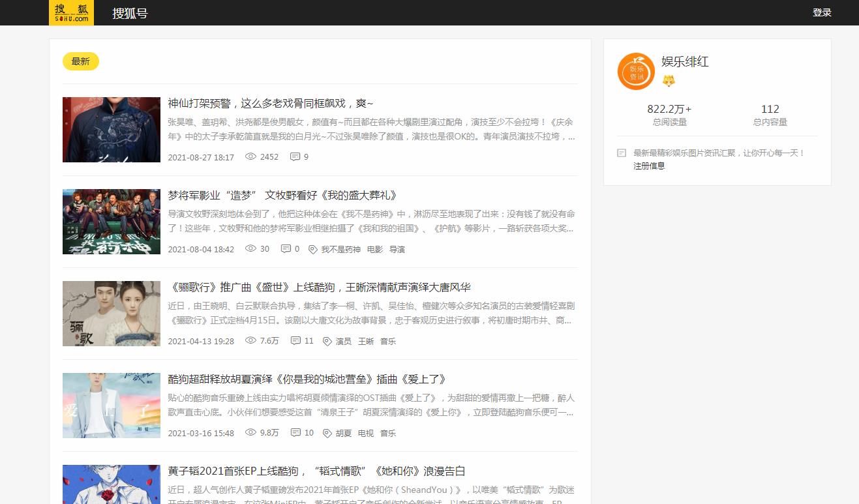The height and width of the screenshot is (504, 859).
Task: Click the 娱乐绯红 orange avatar
Action: pos(636,71)
